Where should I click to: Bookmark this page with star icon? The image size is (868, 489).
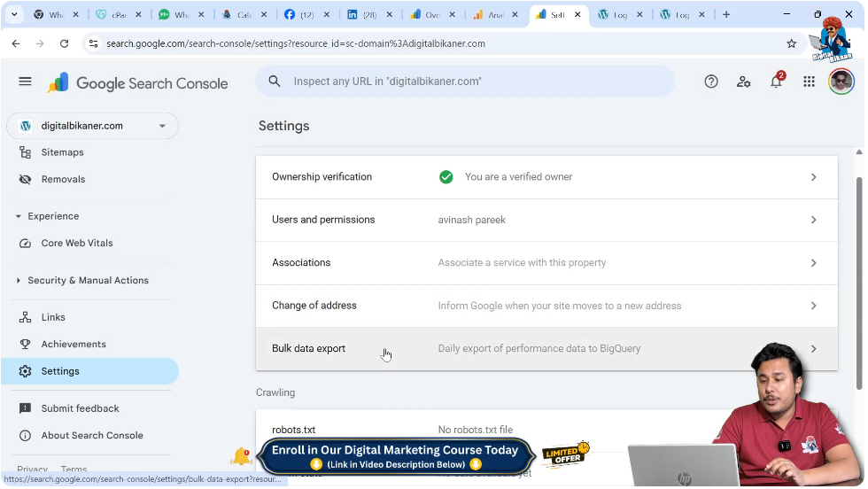point(791,43)
